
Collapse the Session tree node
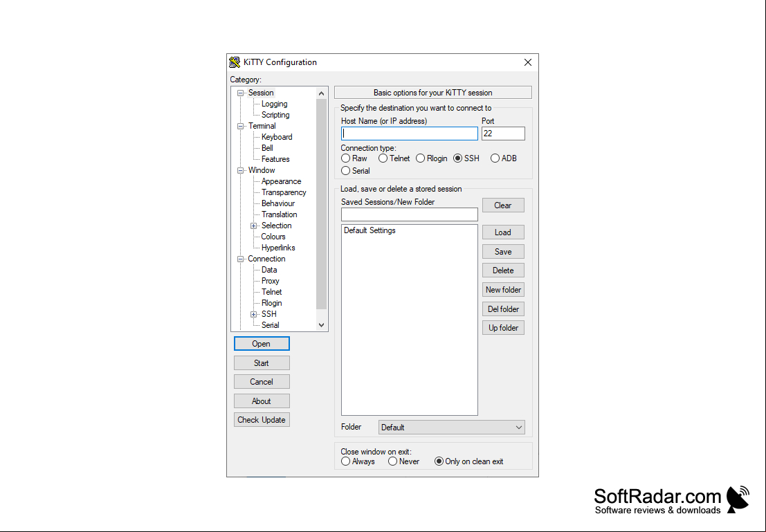point(240,93)
